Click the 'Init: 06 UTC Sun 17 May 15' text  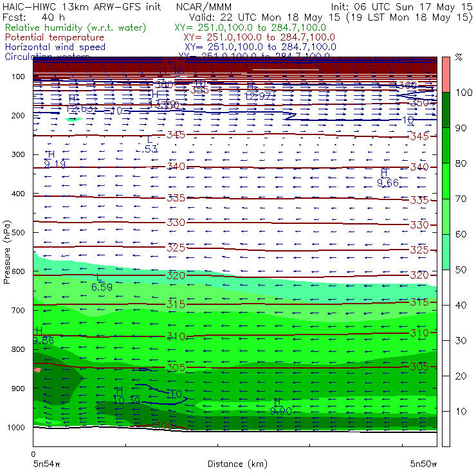(401, 7)
